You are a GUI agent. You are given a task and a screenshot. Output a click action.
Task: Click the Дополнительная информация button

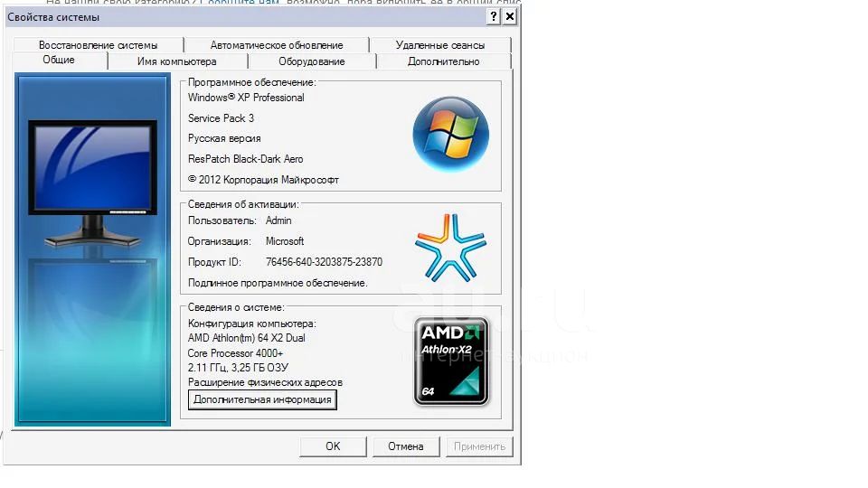coord(262,399)
